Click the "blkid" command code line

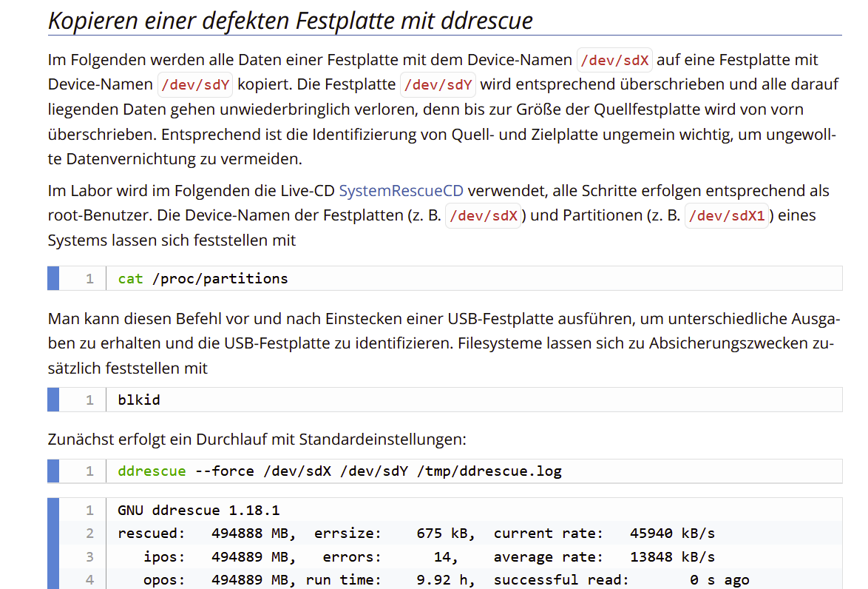[139, 400]
